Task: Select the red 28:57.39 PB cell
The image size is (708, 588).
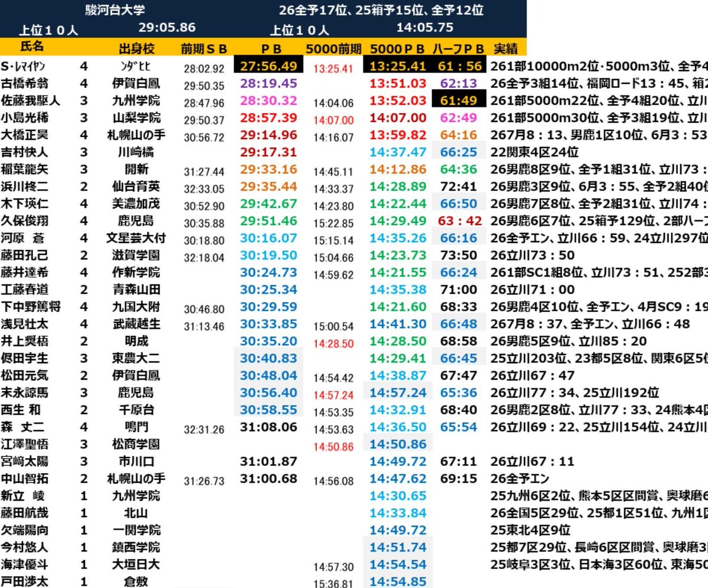Action: (268, 117)
